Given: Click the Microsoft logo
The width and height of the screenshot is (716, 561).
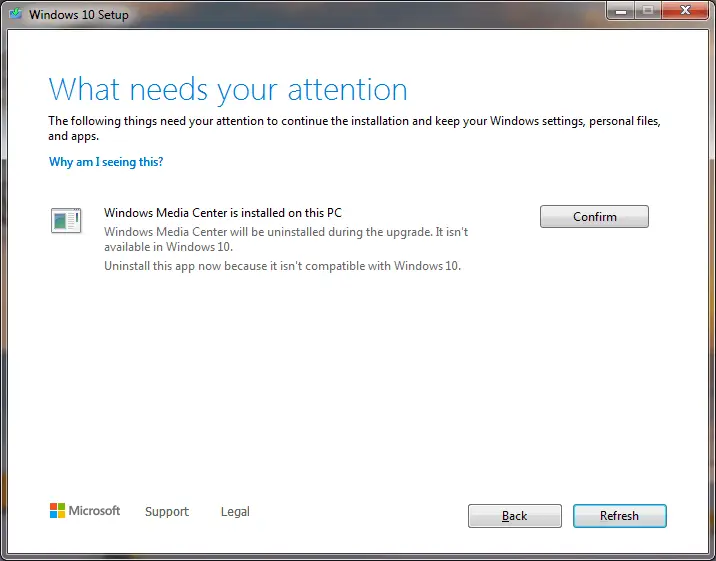Looking at the screenshot, I should click(x=85, y=510).
